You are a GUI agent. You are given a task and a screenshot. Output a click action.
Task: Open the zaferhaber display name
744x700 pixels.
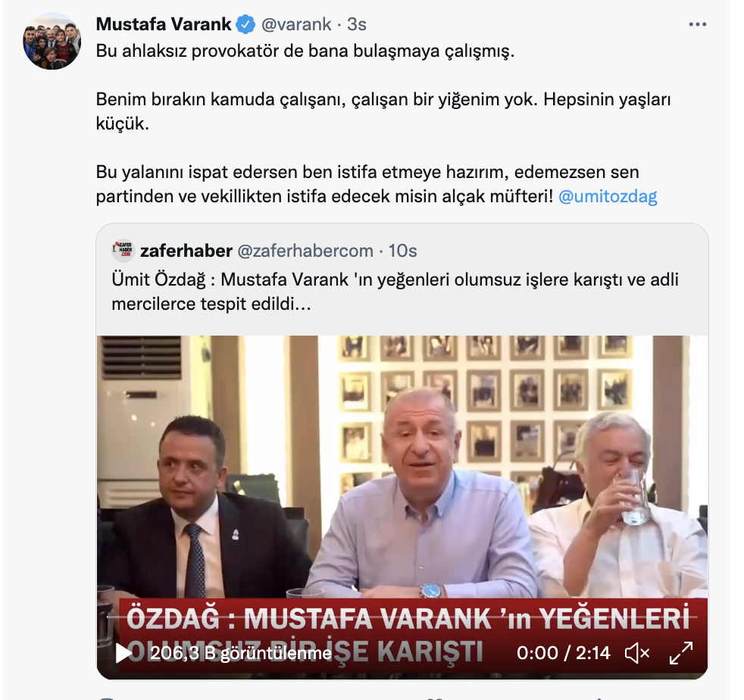[186, 251]
